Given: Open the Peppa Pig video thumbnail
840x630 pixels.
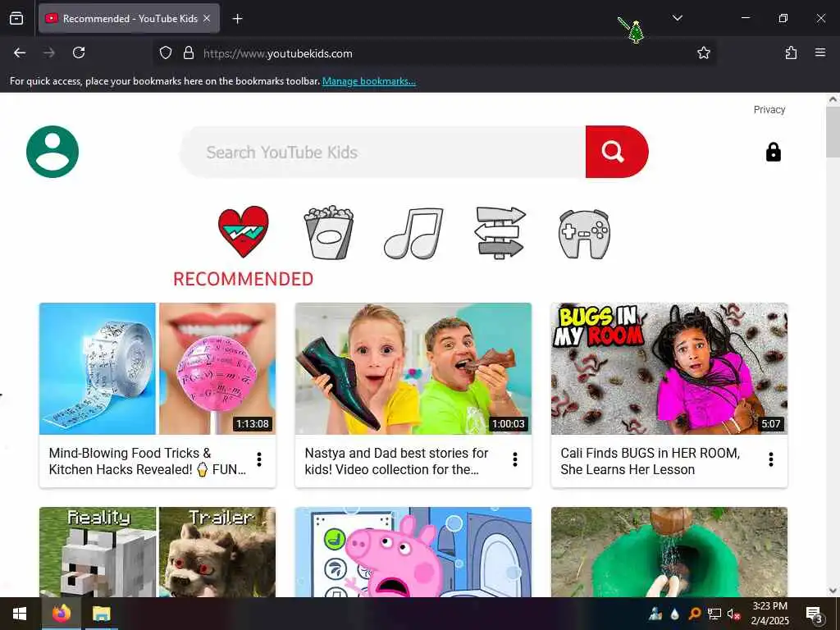Looking at the screenshot, I should pos(413,552).
